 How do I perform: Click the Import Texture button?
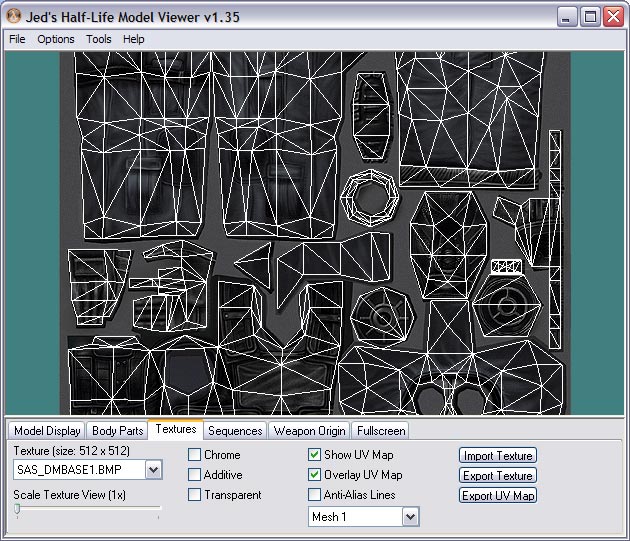point(498,456)
